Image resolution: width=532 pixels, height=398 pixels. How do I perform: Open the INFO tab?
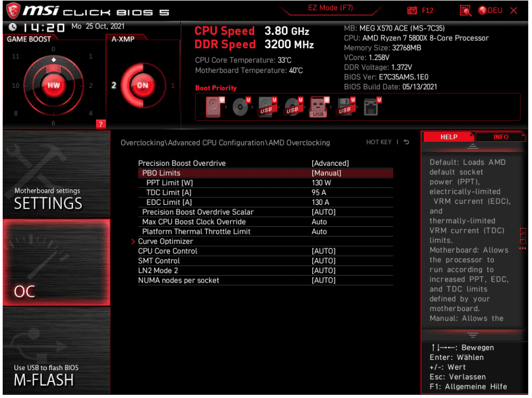tap(500, 137)
